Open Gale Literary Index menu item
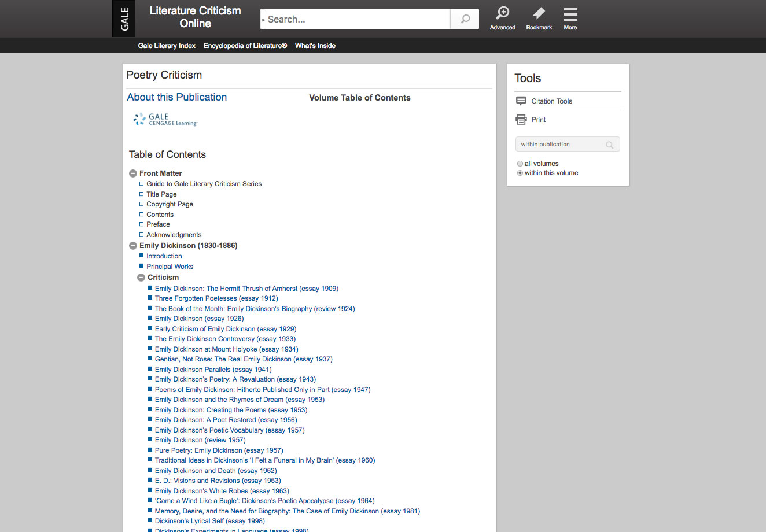This screenshot has width=766, height=532. coord(167,46)
